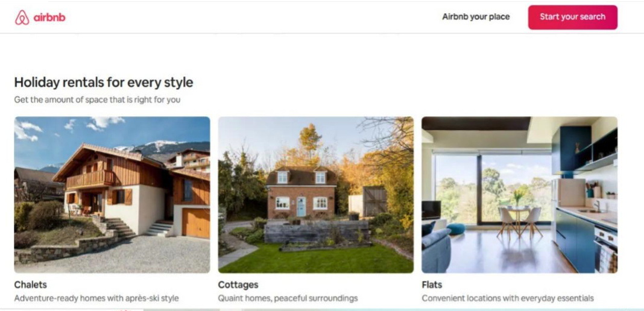Image resolution: width=644 pixels, height=311 pixels.
Task: Open the Airbnb your place link
Action: [x=476, y=17]
